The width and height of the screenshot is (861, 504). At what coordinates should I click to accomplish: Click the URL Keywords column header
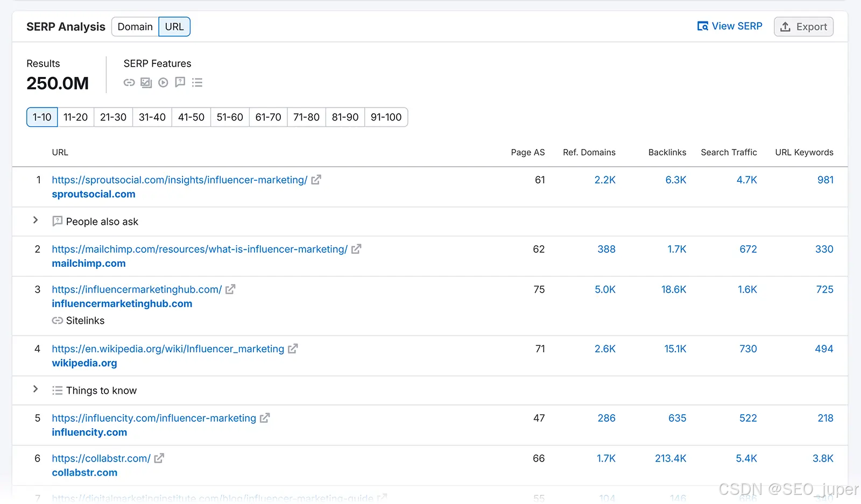pos(804,153)
